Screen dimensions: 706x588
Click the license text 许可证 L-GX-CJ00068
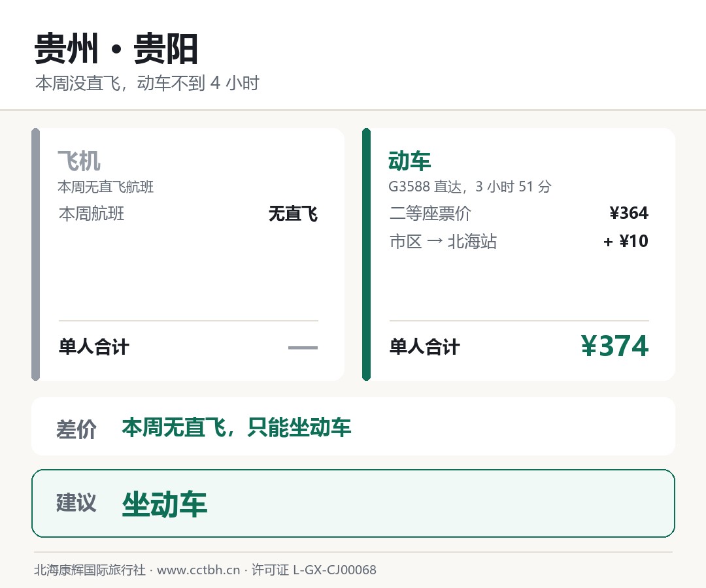pyautogui.click(x=314, y=570)
